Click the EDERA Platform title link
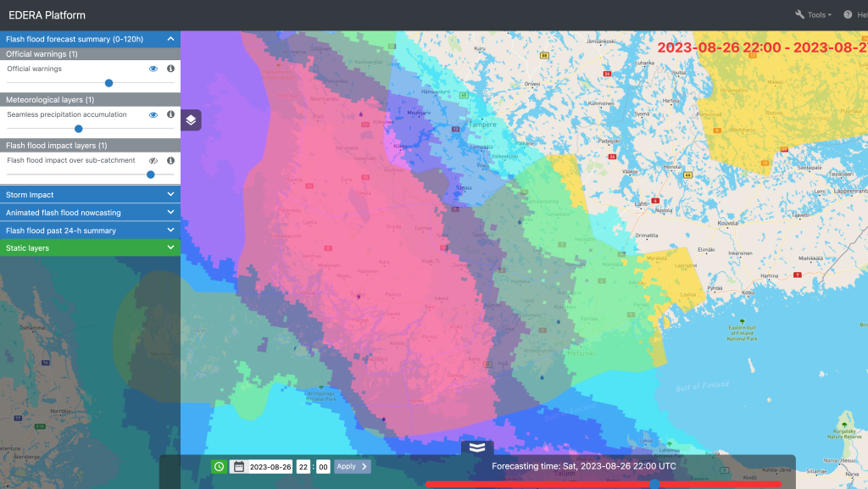This screenshot has width=868, height=489. (47, 15)
